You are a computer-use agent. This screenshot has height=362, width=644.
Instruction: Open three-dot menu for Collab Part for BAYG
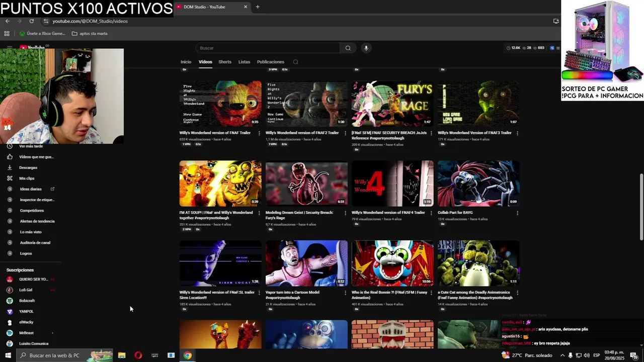pyautogui.click(x=517, y=213)
